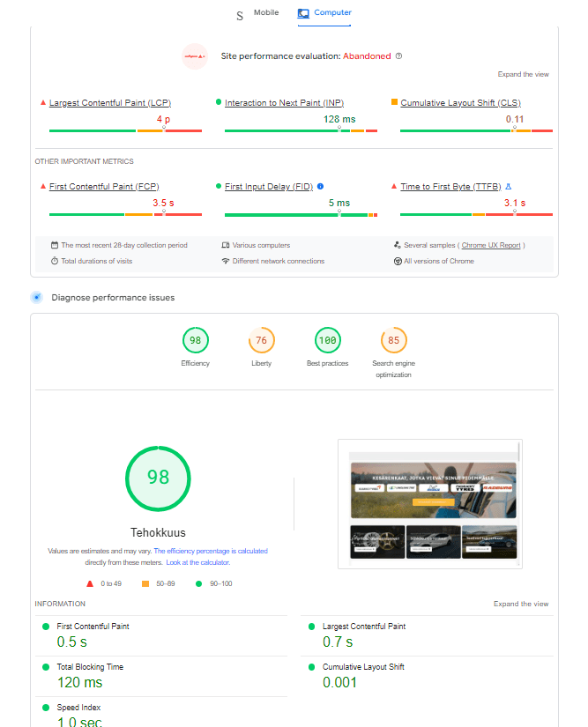Click the Diagnose performance issues icon
Image resolution: width=588 pixels, height=727 pixels.
37,297
